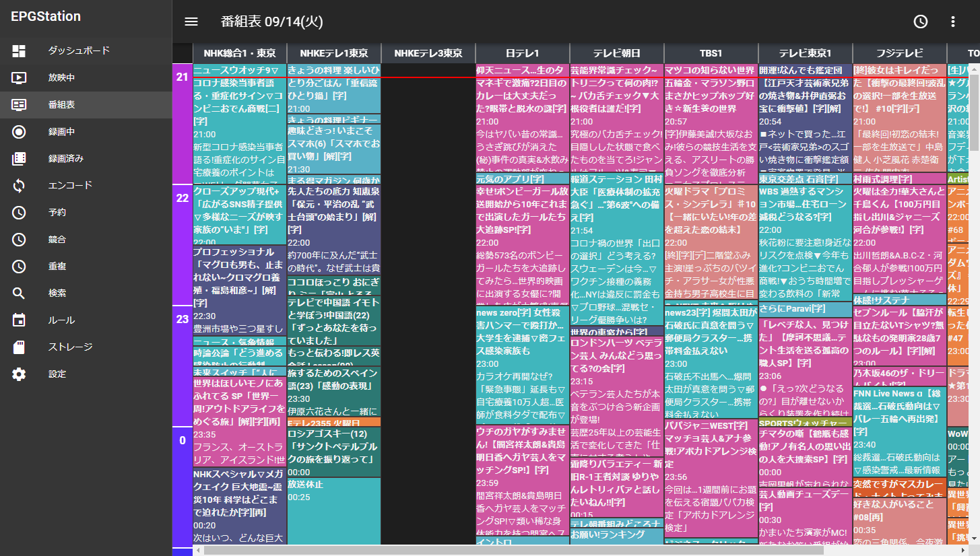The height and width of the screenshot is (556, 980).
Task: Open the time picker clock icon in header
Action: pos(921,22)
